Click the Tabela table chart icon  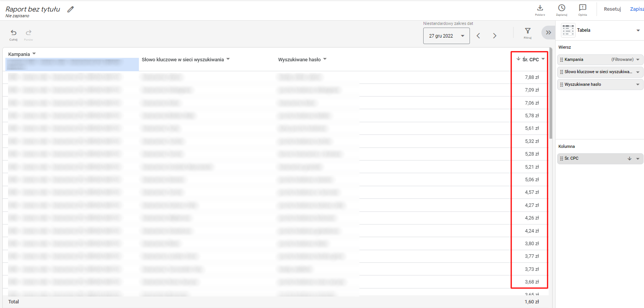[568, 30]
